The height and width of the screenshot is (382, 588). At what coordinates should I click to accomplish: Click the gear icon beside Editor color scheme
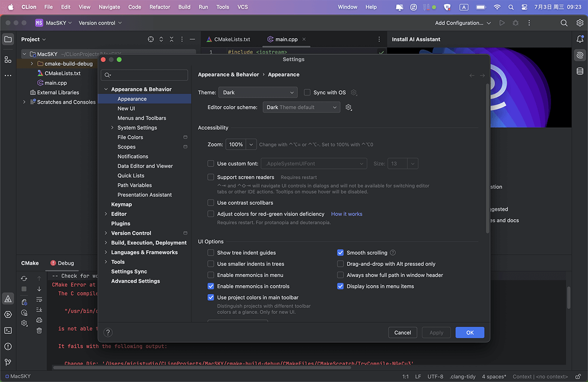click(348, 107)
